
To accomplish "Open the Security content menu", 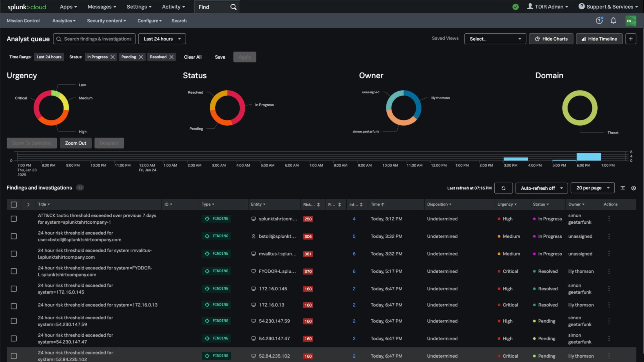I will pos(106,21).
